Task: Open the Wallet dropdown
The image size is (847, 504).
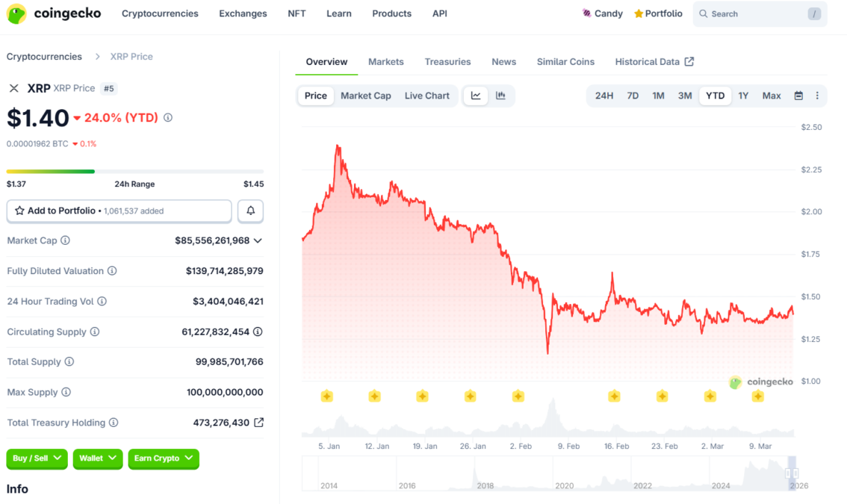Action: coord(98,458)
